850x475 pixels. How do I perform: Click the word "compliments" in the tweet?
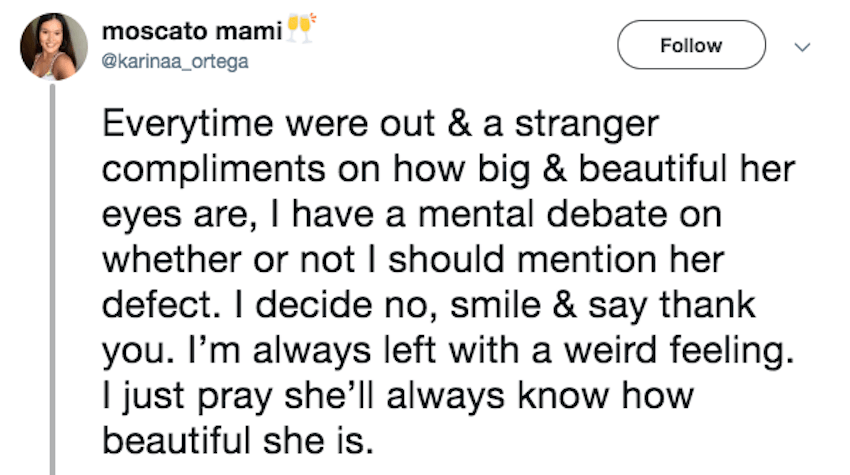214,170
